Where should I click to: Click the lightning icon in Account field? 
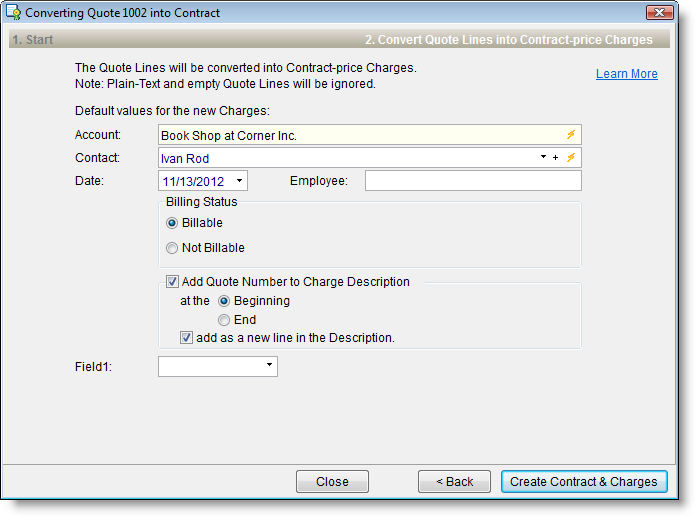pyautogui.click(x=571, y=135)
